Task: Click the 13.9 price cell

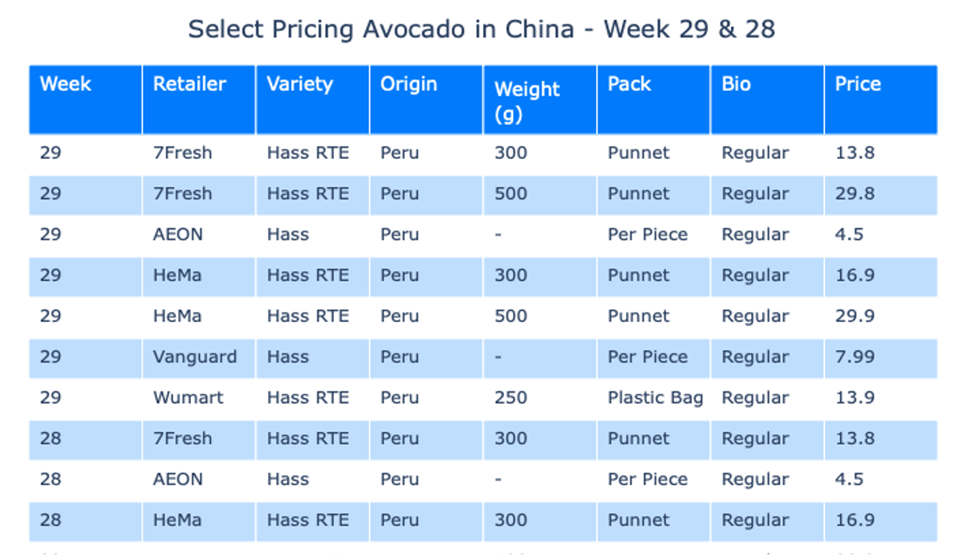Action: (x=881, y=398)
